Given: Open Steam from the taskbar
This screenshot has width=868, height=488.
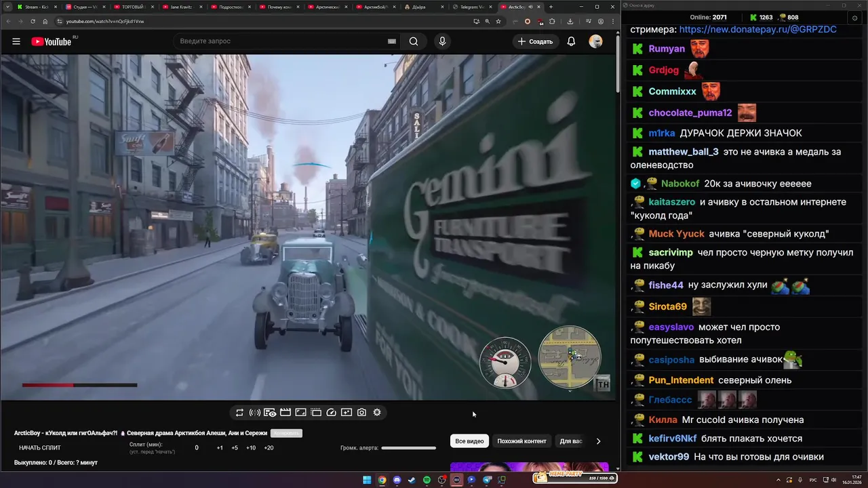Looking at the screenshot, I should pos(412,480).
